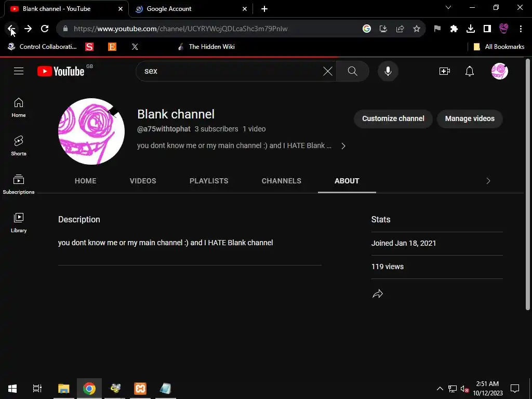Switch to the PLAYLISTS channel tab
Viewport: 532px width, 399px height.
(209, 181)
